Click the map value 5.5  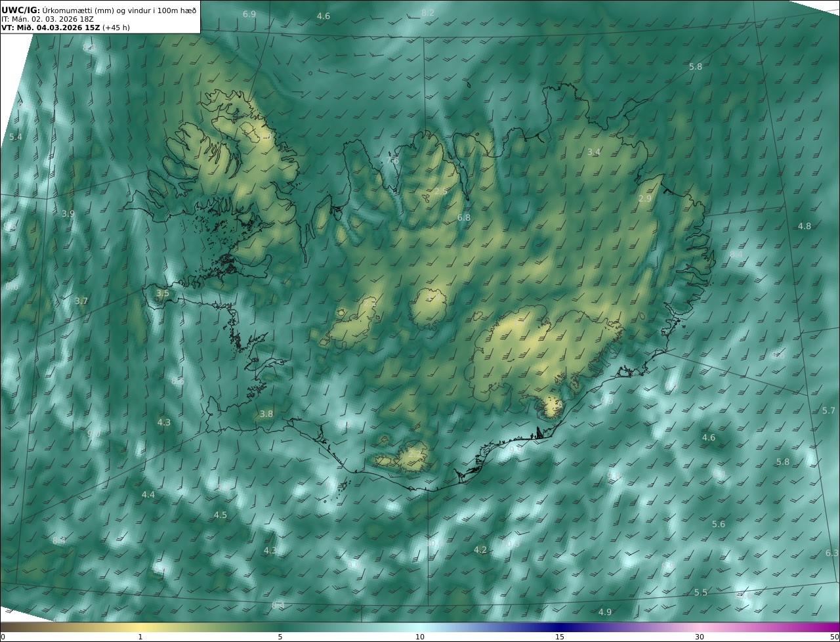(x=701, y=592)
